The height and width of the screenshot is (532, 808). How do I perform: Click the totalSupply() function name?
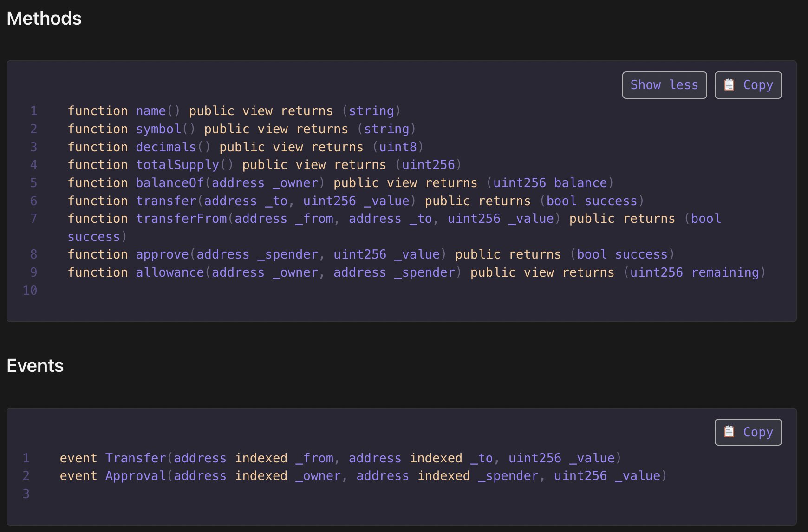177,165
